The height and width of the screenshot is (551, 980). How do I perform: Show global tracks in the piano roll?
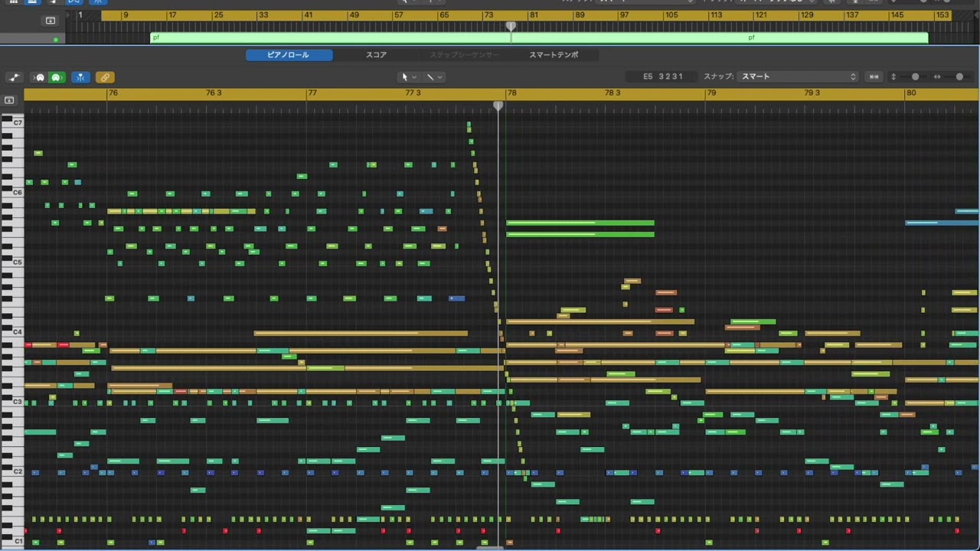9,100
